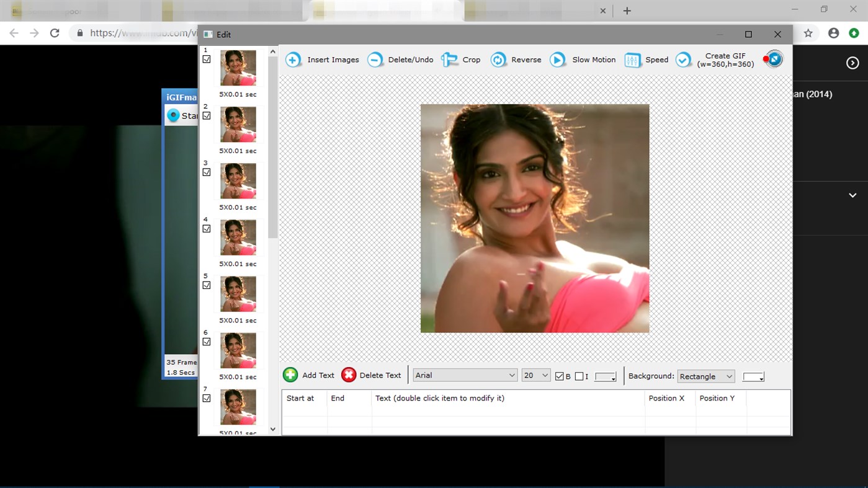Uncheck frame 5 checkbox
The height and width of the screenshot is (488, 868).
click(207, 285)
